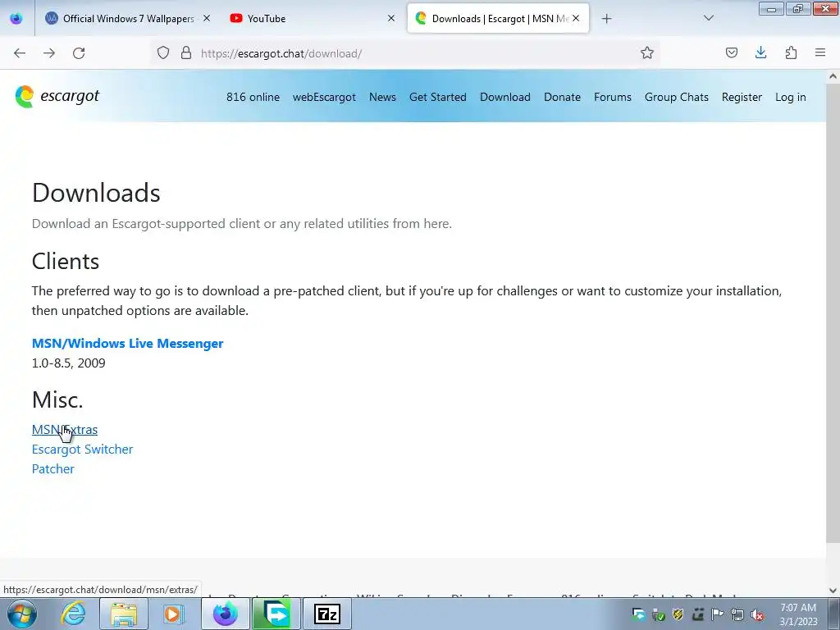Open Windows Media Player from taskbar
The image size is (840, 630).
pos(173,614)
